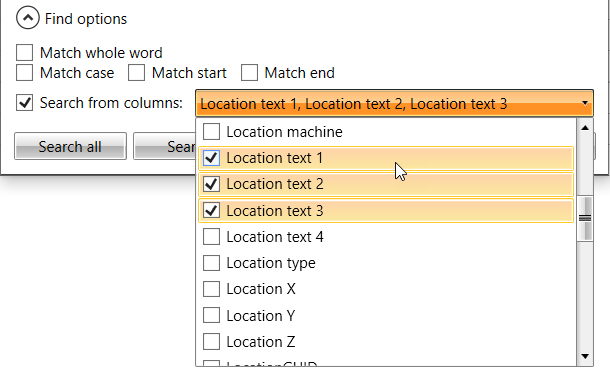Collapse the Find options section
610x374 pixels.
point(28,18)
